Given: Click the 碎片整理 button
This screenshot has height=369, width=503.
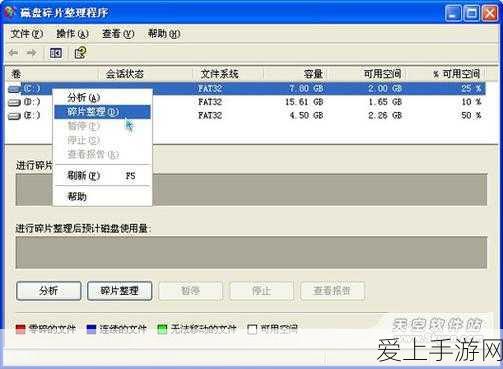Looking at the screenshot, I should coord(120,291).
